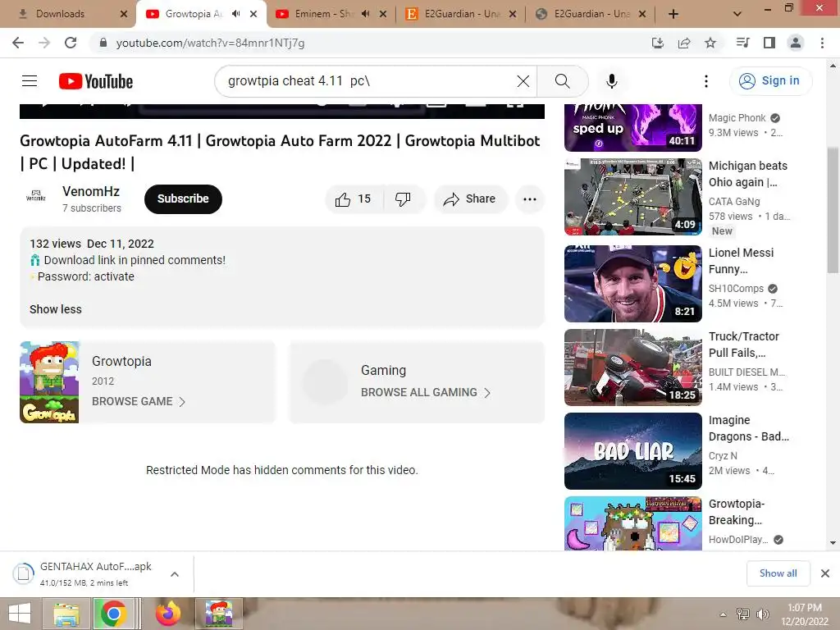This screenshot has height=630, width=840.
Task: Open File Explorer from taskbar
Action: 66,614
